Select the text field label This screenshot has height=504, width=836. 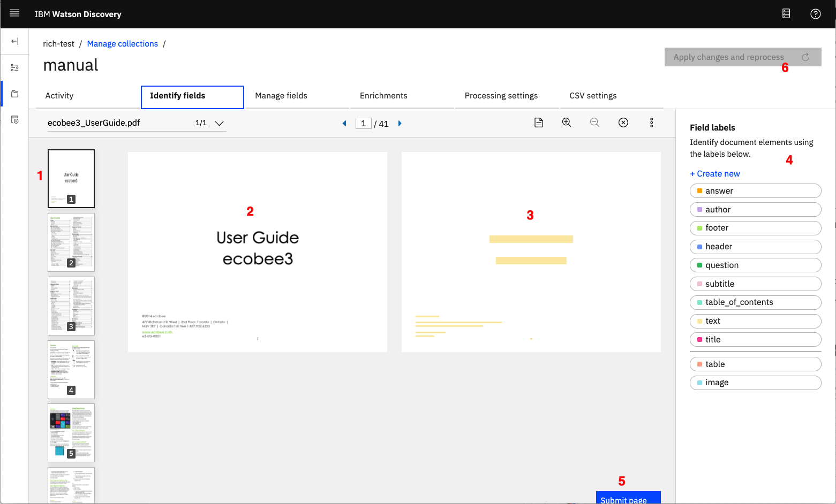tap(755, 321)
